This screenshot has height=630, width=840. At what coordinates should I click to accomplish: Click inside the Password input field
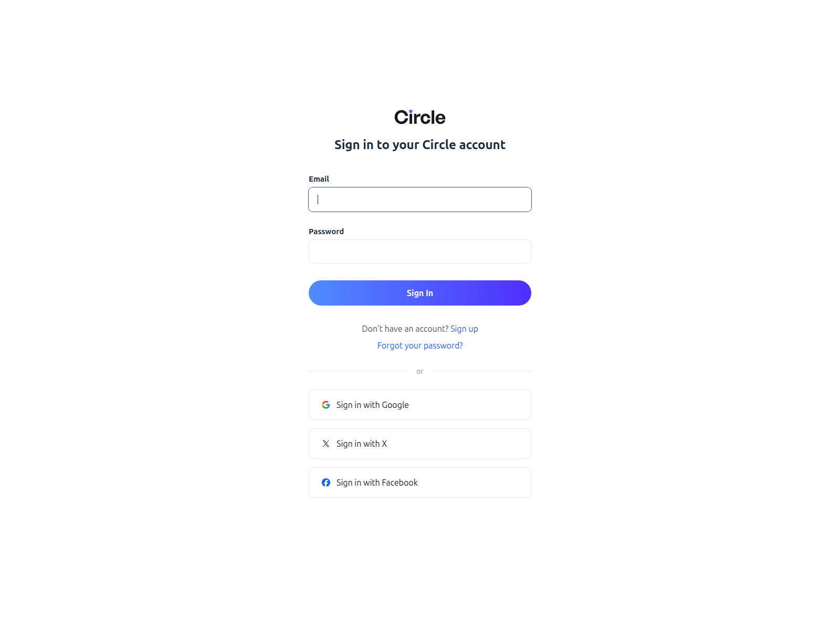419,251
